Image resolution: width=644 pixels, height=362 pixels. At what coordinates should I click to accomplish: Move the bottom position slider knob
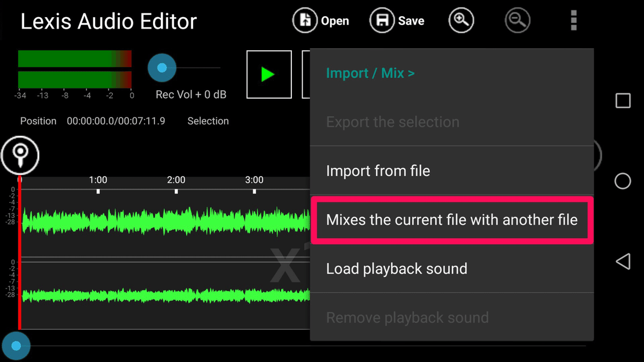(x=16, y=346)
